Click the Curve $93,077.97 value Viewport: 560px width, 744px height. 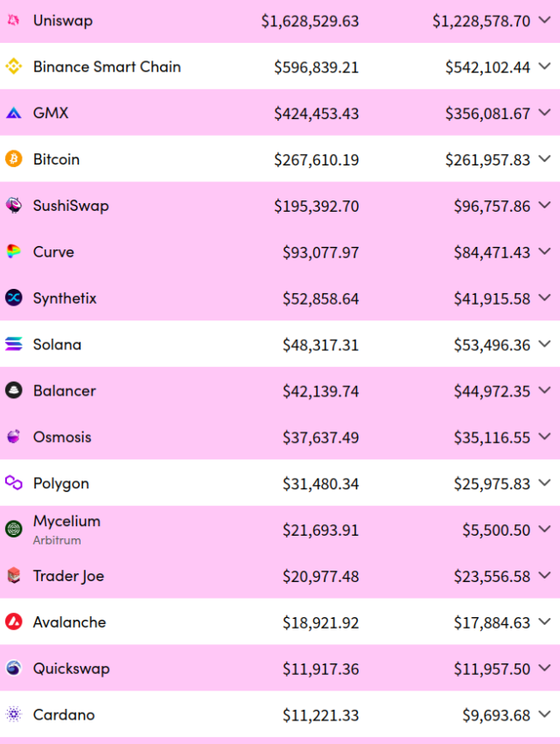[320, 252]
